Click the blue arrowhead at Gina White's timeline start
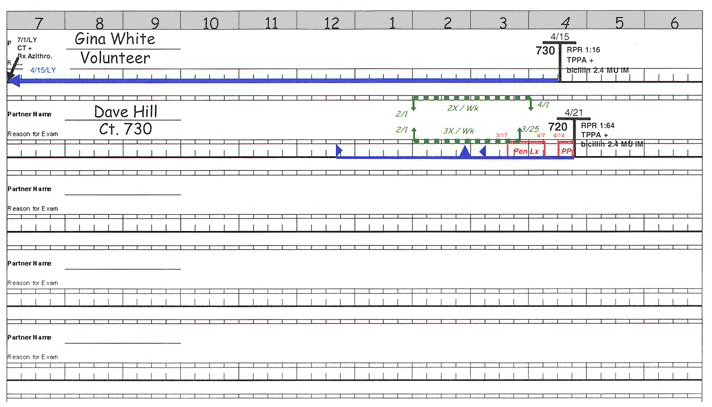Screen dimensions: 712x407 coord(14,81)
